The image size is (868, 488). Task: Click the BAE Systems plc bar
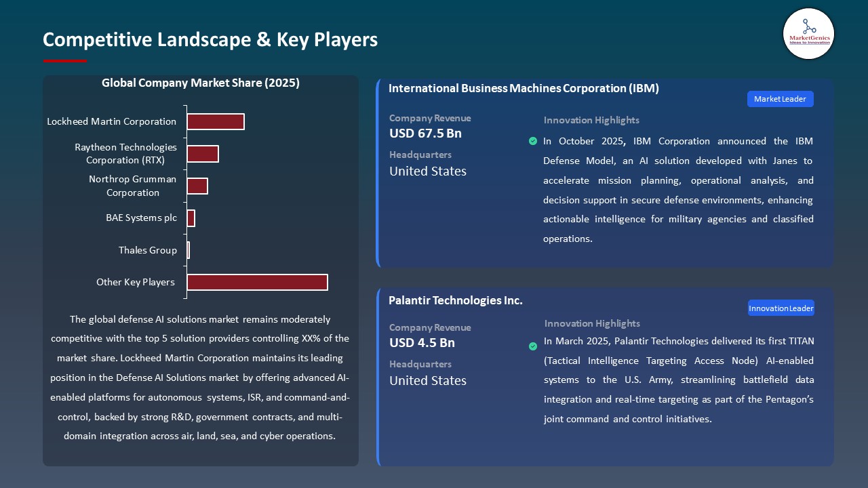pyautogui.click(x=191, y=218)
